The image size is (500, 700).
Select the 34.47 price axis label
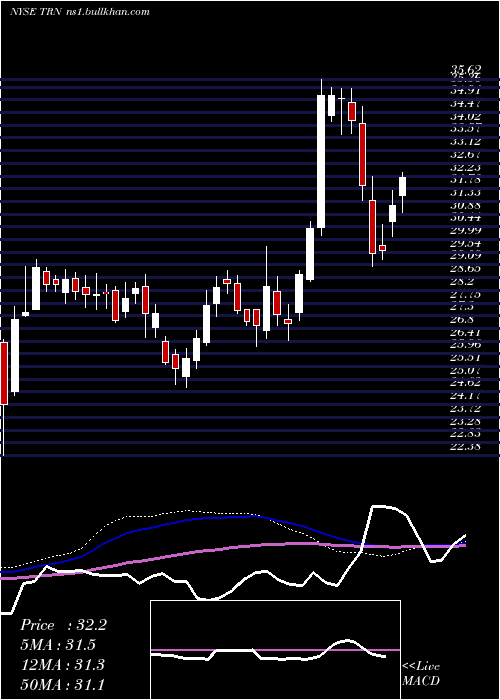(466, 104)
